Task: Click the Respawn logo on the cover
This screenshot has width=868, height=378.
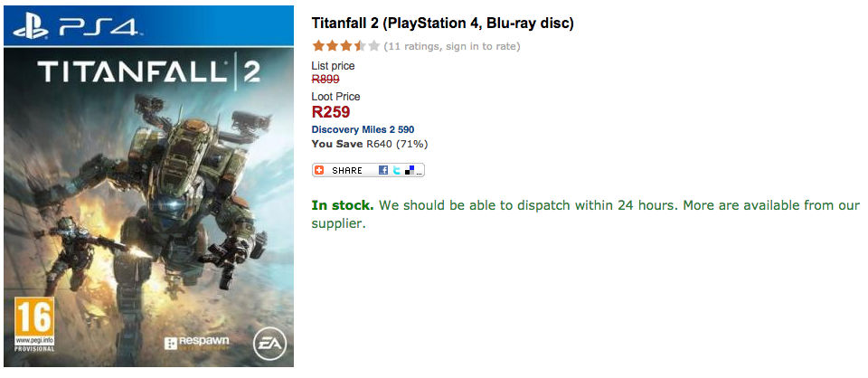Action: [x=196, y=344]
